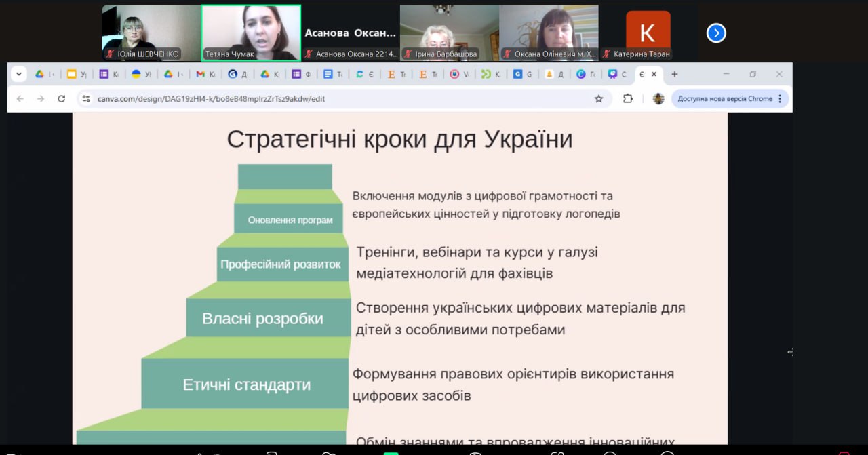Close the active Canva tab
The image size is (868, 455).
654,74
